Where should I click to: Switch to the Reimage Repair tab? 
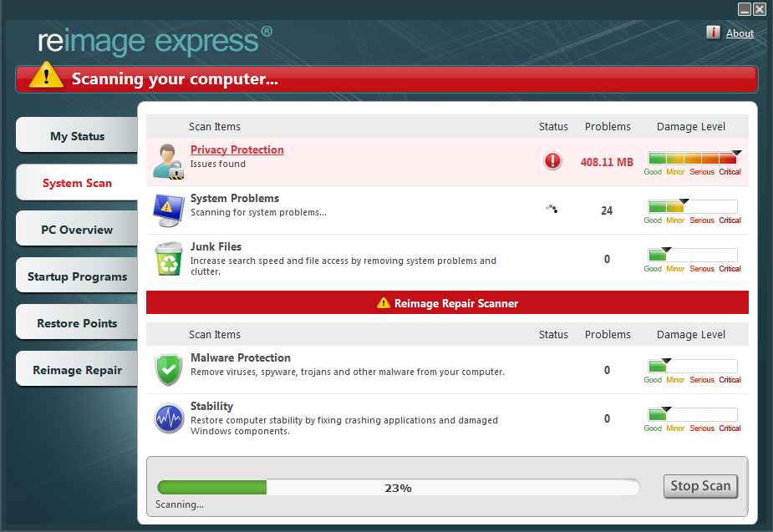[x=77, y=370]
